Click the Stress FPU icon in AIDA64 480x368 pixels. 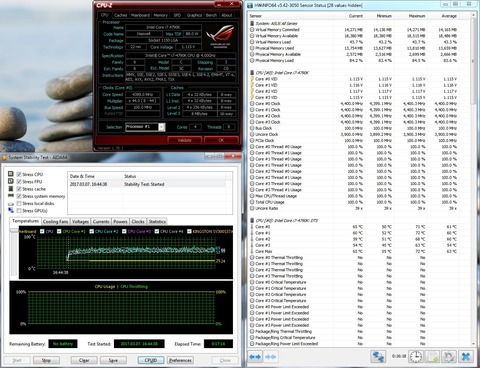pos(11,181)
